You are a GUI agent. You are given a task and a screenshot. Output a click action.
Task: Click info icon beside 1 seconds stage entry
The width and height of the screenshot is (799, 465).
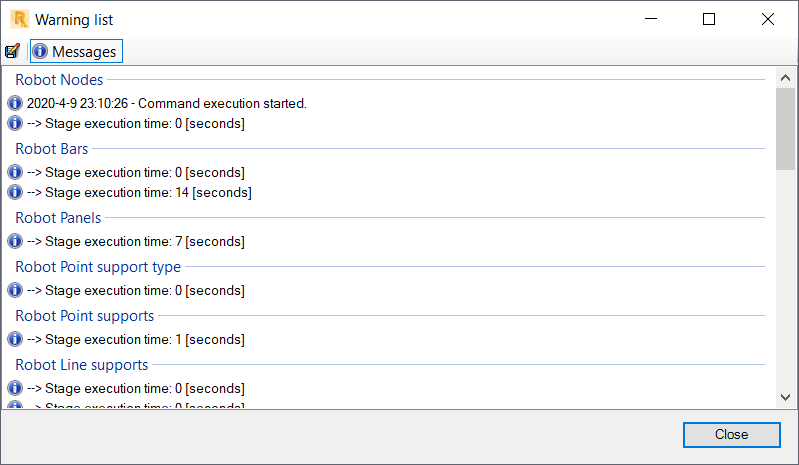click(15, 339)
